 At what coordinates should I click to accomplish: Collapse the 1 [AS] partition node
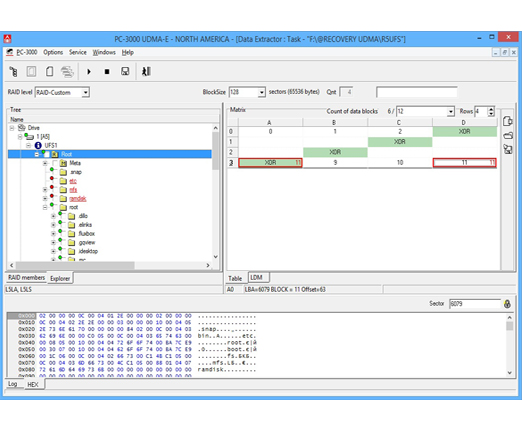pos(20,137)
